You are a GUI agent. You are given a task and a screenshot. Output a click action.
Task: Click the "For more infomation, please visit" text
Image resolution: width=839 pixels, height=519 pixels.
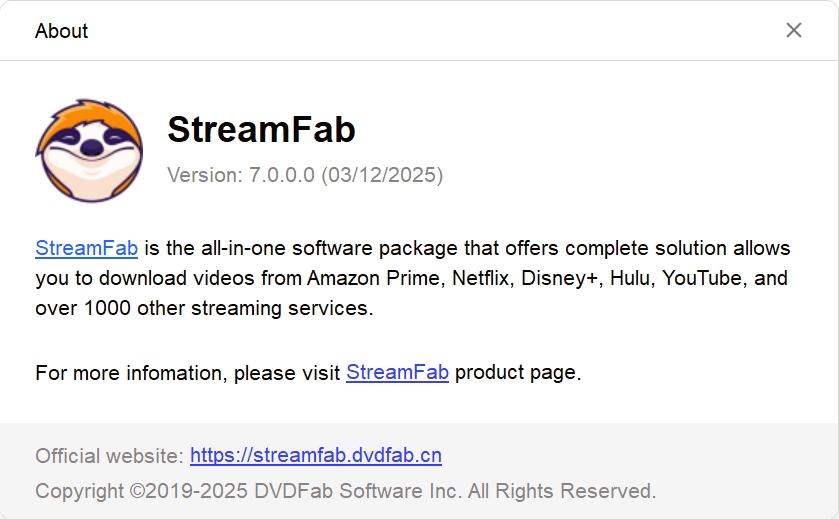(x=188, y=373)
